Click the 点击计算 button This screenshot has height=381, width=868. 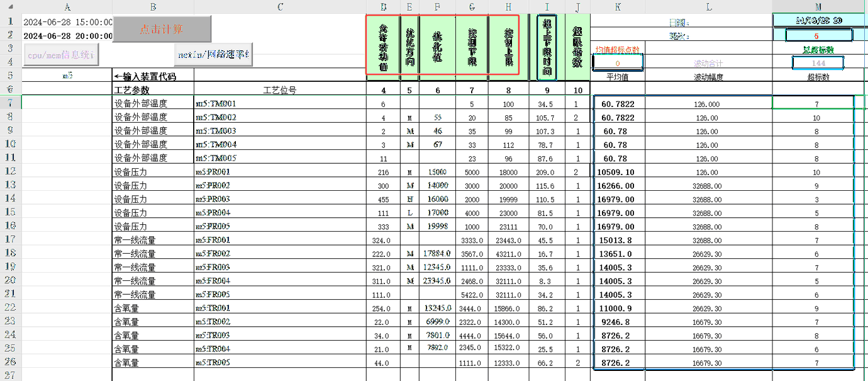pos(162,29)
